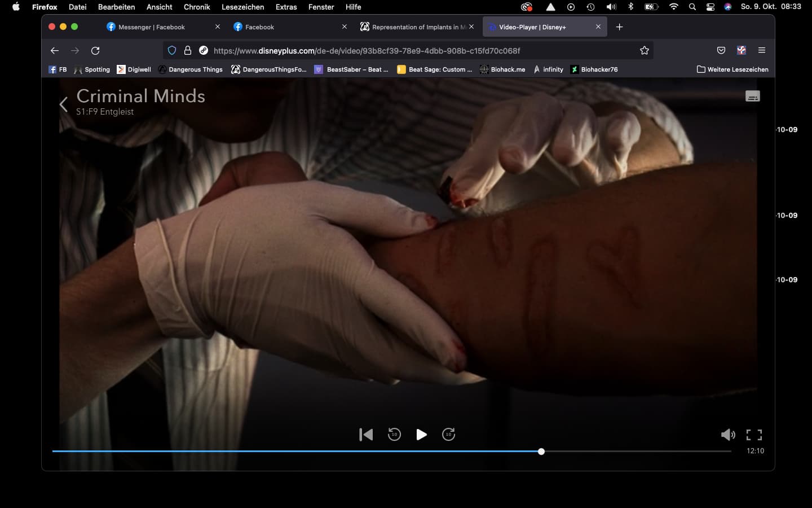
Task: Open the Firefox hamburger application menu
Action: [x=761, y=50]
